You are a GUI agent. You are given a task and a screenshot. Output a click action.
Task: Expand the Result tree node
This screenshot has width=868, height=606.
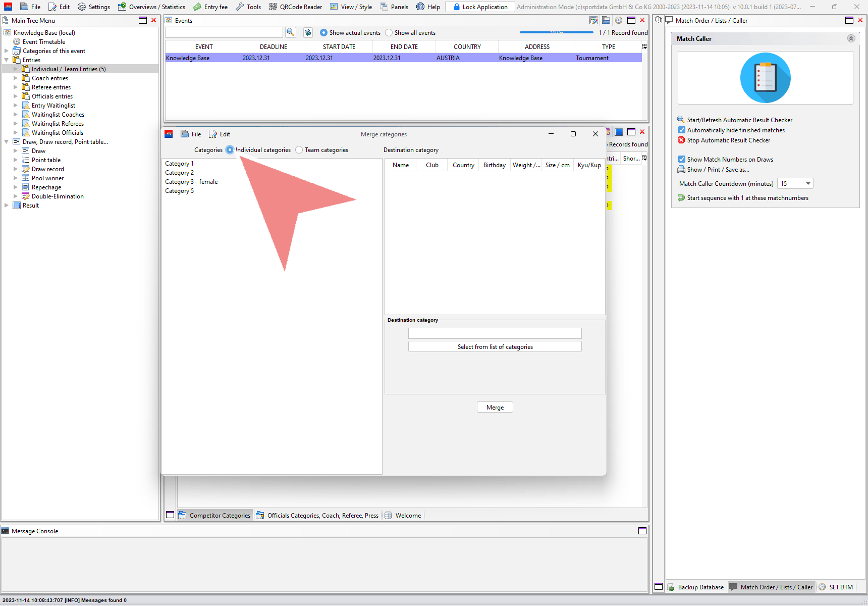pos(6,206)
